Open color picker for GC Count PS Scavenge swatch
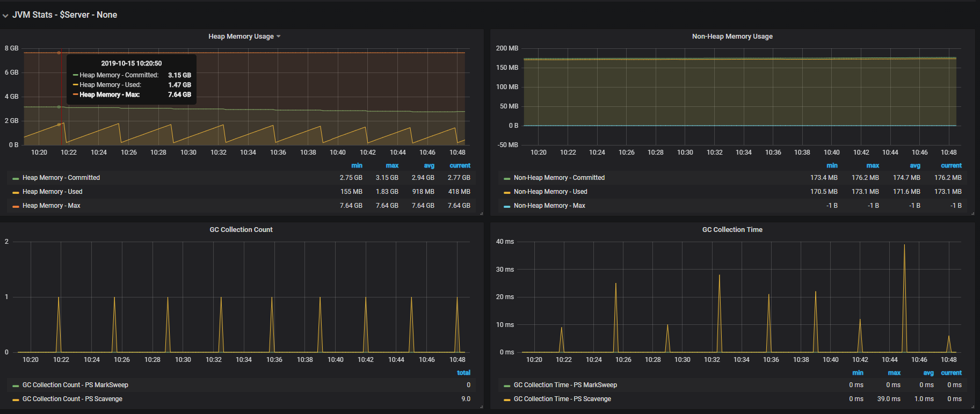 (x=16, y=400)
